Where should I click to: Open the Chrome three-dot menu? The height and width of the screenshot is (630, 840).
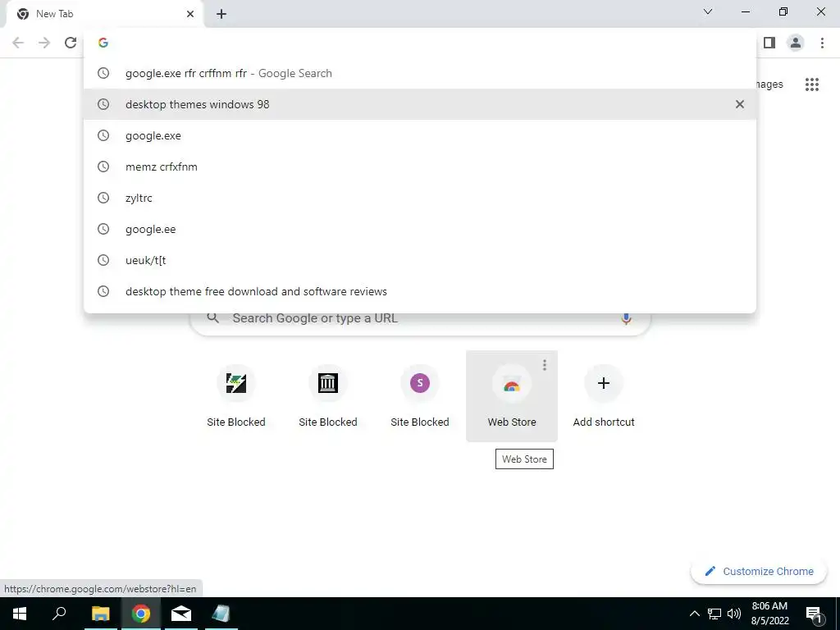pyautogui.click(x=822, y=43)
